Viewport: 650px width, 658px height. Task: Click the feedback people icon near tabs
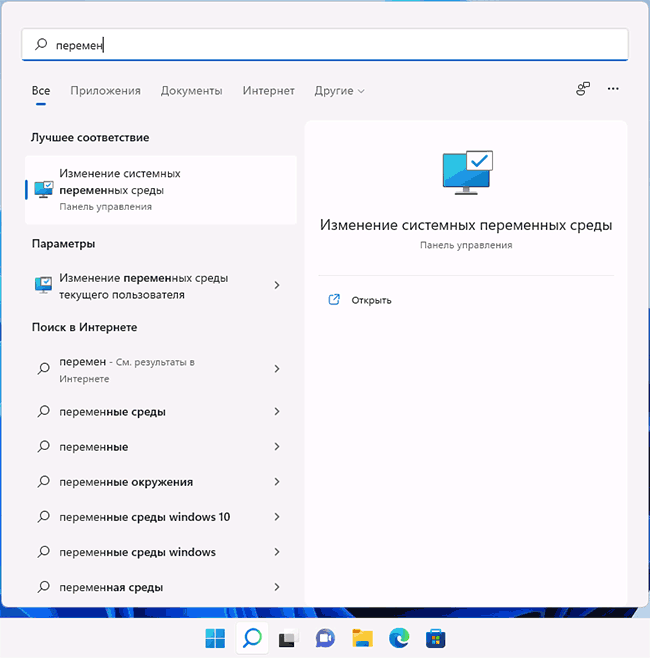point(583,89)
